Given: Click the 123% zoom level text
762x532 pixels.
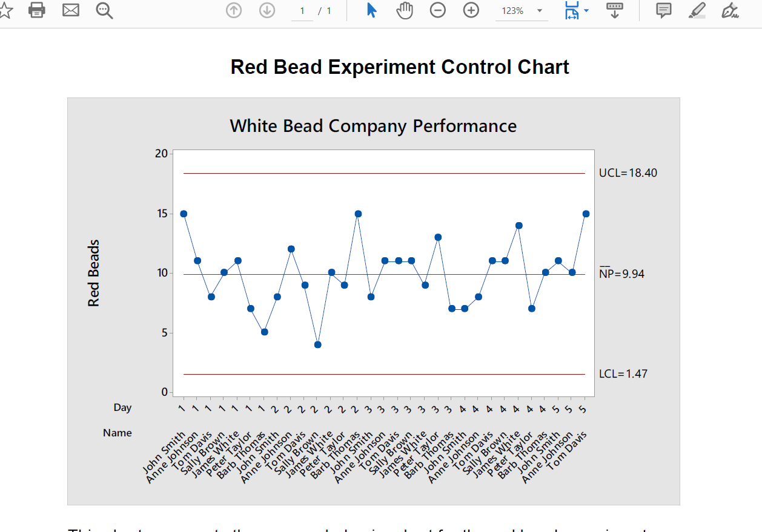Looking at the screenshot, I should (512, 11).
